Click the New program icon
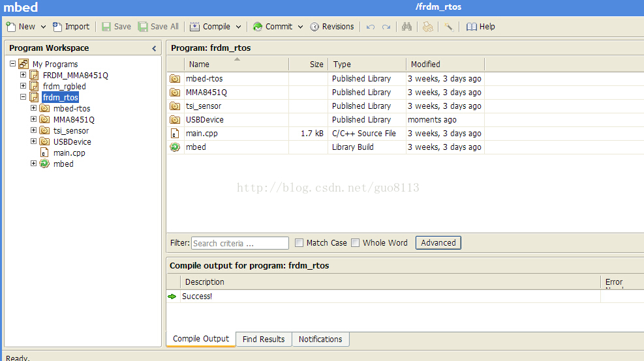This screenshot has height=361, width=644. (x=11, y=27)
